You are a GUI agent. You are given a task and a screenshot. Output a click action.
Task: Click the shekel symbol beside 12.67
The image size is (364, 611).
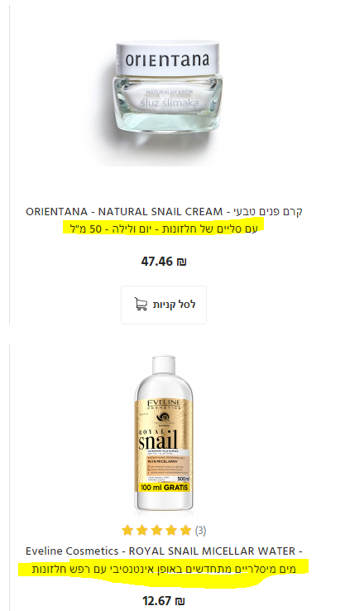click(180, 601)
